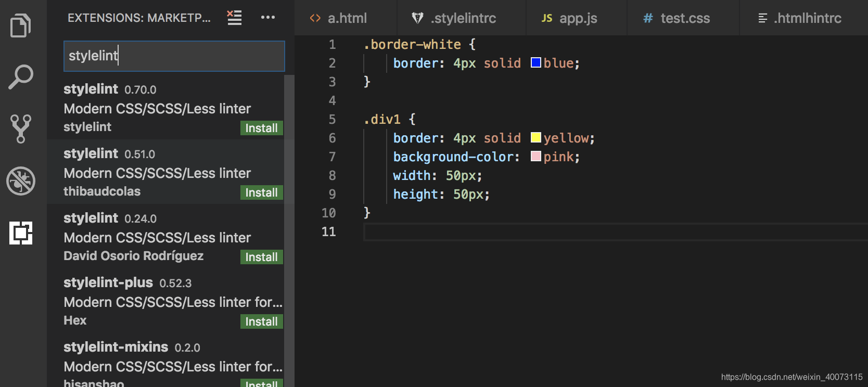Screen dimensions: 868x387
Task: Install stylelint by thibaudcolas
Action: tap(261, 192)
